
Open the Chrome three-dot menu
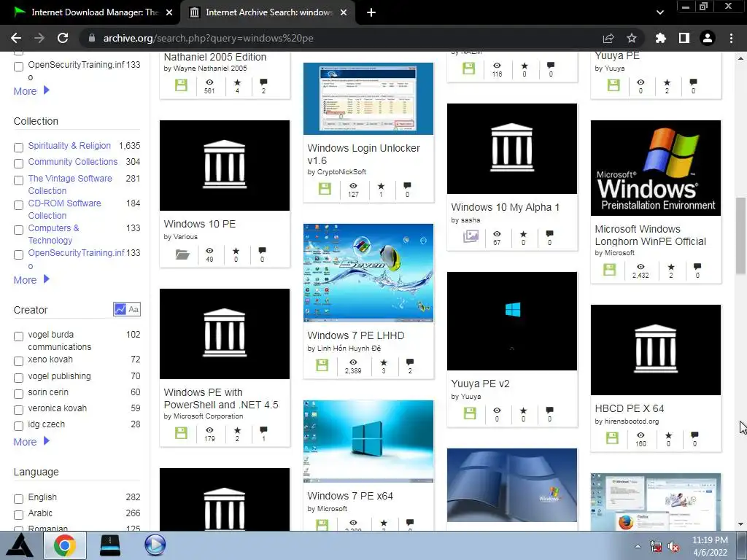(731, 38)
